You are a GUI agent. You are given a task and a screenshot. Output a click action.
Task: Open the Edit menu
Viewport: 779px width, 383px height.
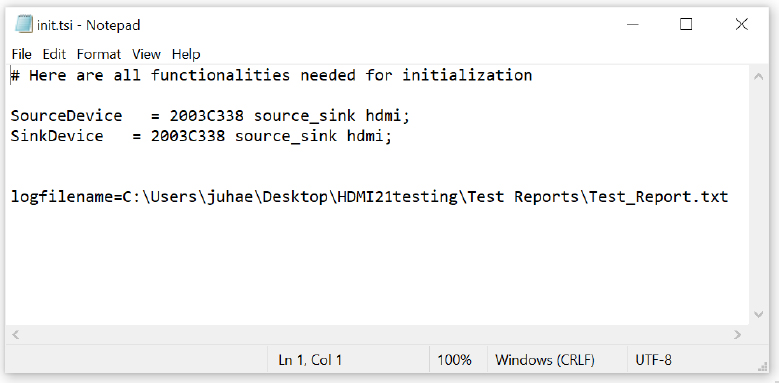[54, 54]
